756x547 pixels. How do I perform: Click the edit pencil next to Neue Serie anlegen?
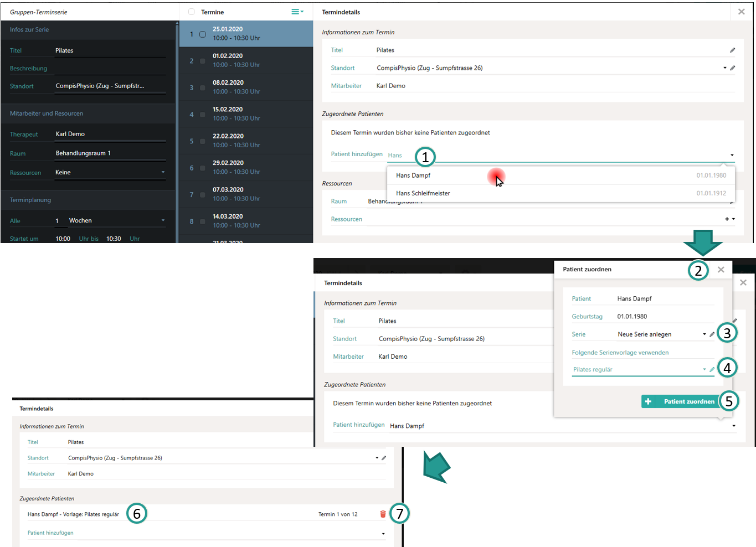[712, 334]
